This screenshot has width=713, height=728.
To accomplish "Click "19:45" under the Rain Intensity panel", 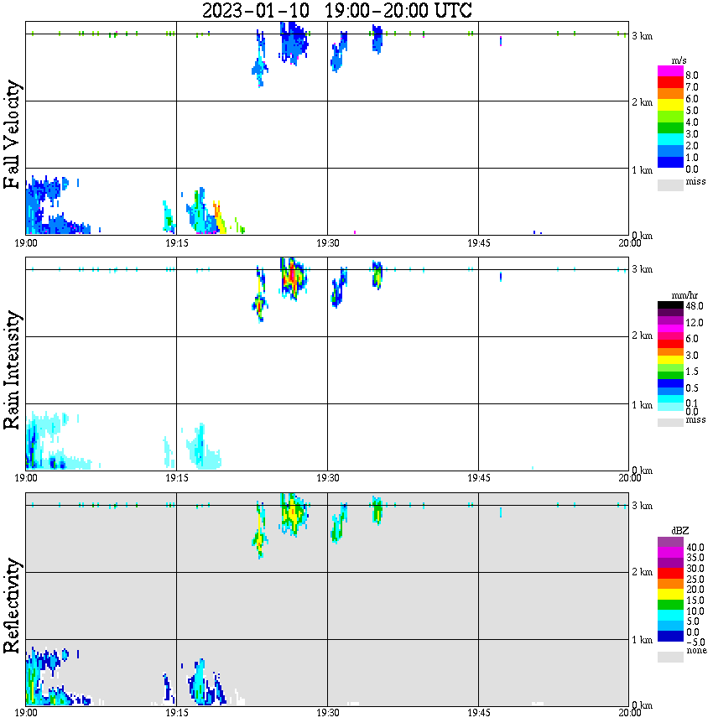I will point(479,478).
